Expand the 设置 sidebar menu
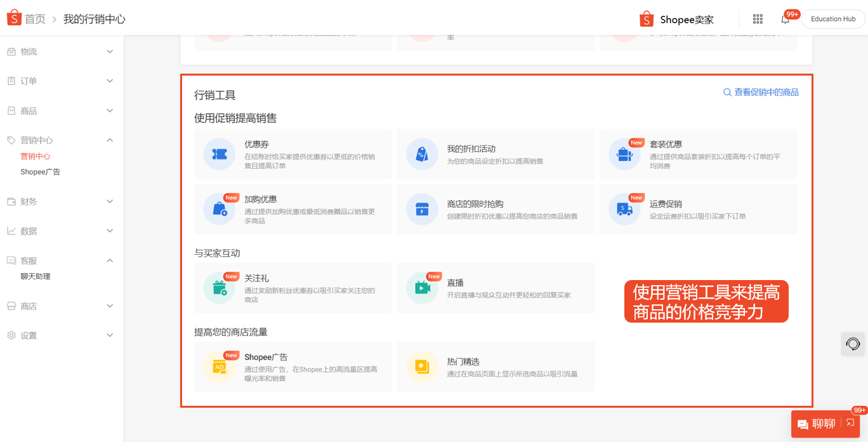This screenshot has height=442, width=868. click(x=110, y=335)
